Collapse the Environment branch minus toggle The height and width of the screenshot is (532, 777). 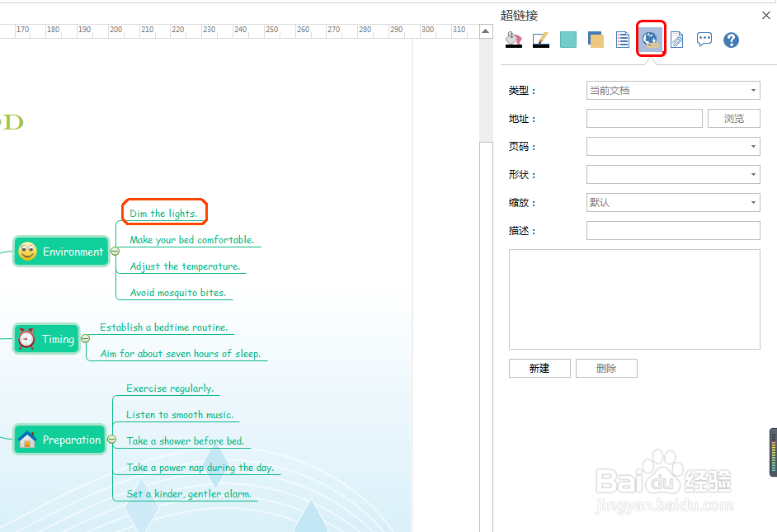tap(115, 250)
